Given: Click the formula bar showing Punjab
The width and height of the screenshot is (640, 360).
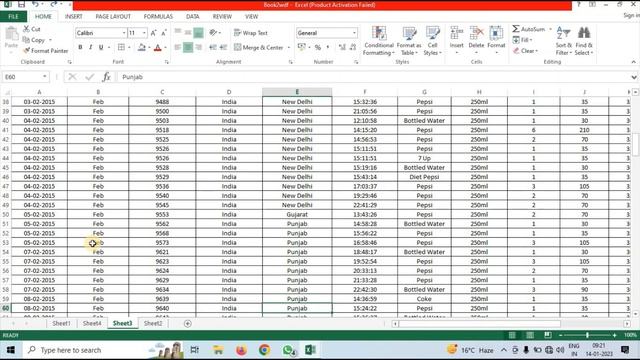Looking at the screenshot, I should click(373, 77).
